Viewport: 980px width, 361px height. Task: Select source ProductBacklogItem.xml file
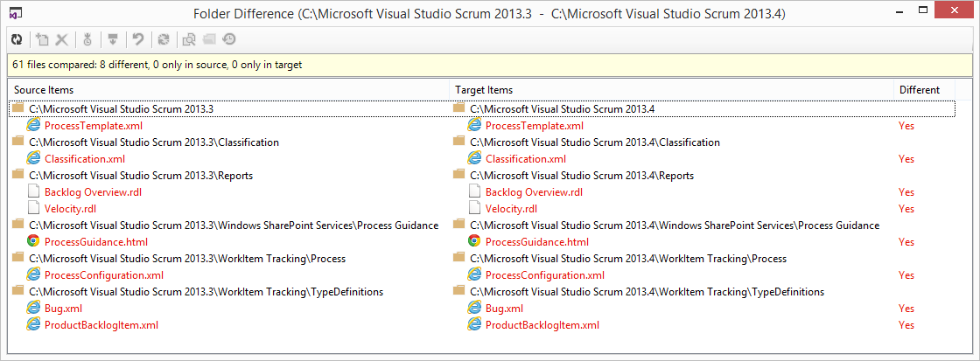[101, 325]
